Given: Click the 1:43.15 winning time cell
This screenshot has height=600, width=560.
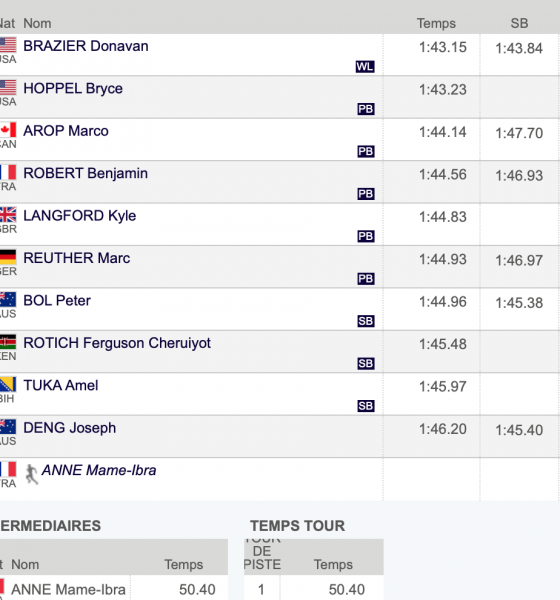Looking at the screenshot, I should tap(442, 47).
